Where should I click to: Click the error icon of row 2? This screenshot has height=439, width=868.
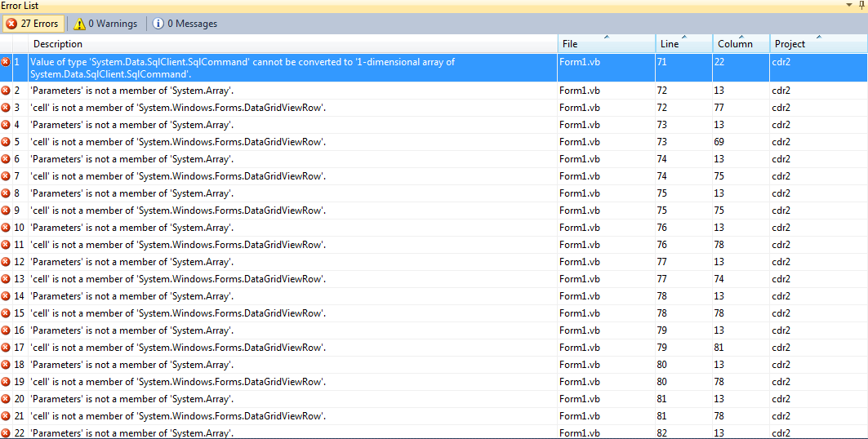pos(6,90)
